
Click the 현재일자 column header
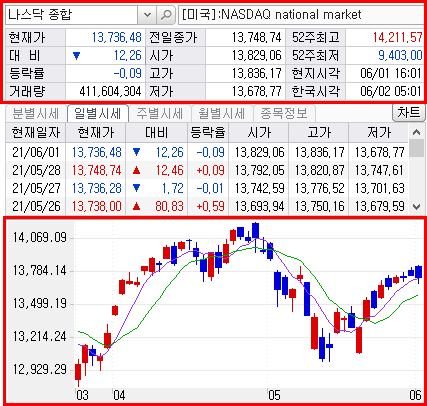[x=36, y=133]
